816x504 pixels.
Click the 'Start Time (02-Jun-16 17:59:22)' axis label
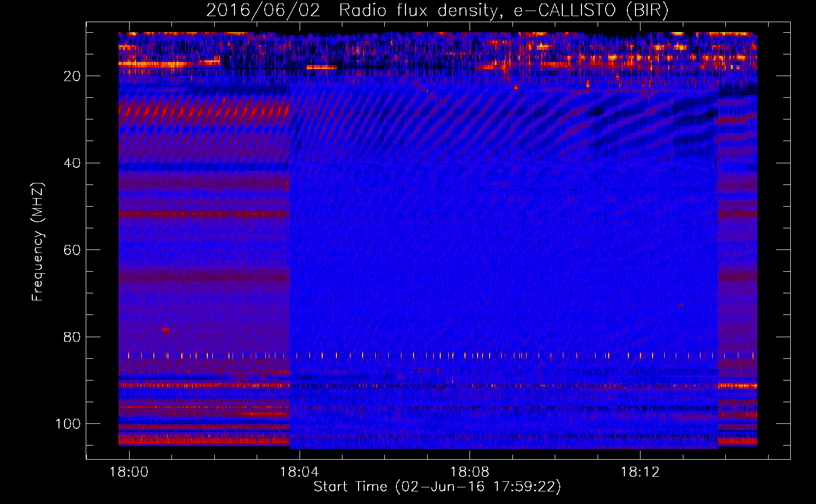click(x=437, y=487)
